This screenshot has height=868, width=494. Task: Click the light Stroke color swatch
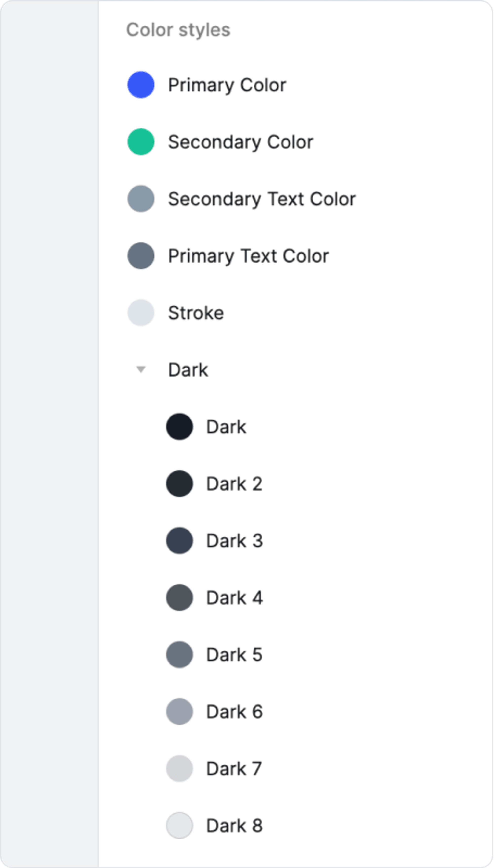[141, 313]
